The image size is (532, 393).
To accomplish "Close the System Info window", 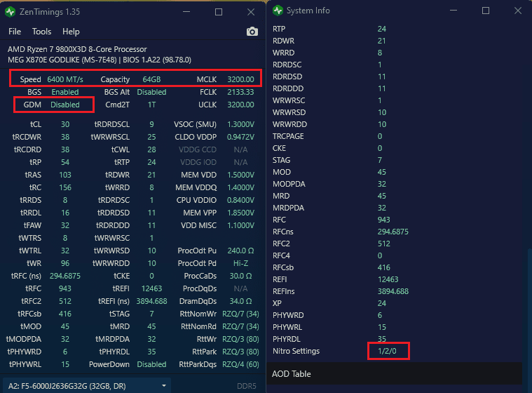I will click(518, 11).
